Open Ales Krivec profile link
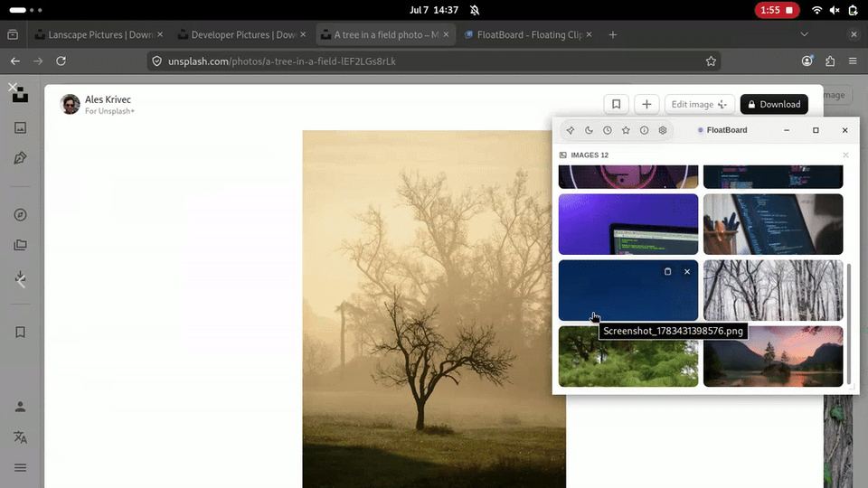The width and height of the screenshot is (868, 488). pos(108,99)
